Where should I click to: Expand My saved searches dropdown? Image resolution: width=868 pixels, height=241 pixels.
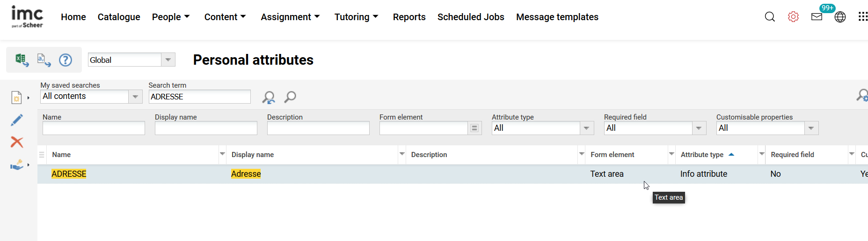[x=135, y=97]
